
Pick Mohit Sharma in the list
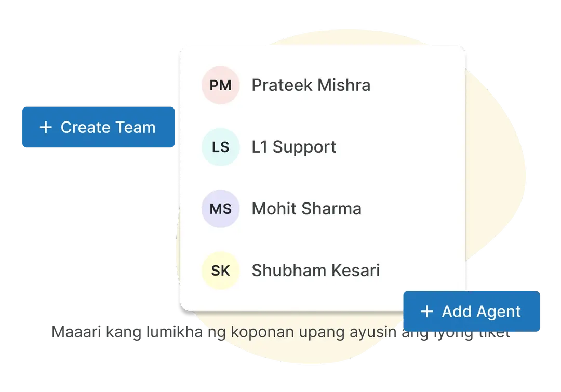306,209
